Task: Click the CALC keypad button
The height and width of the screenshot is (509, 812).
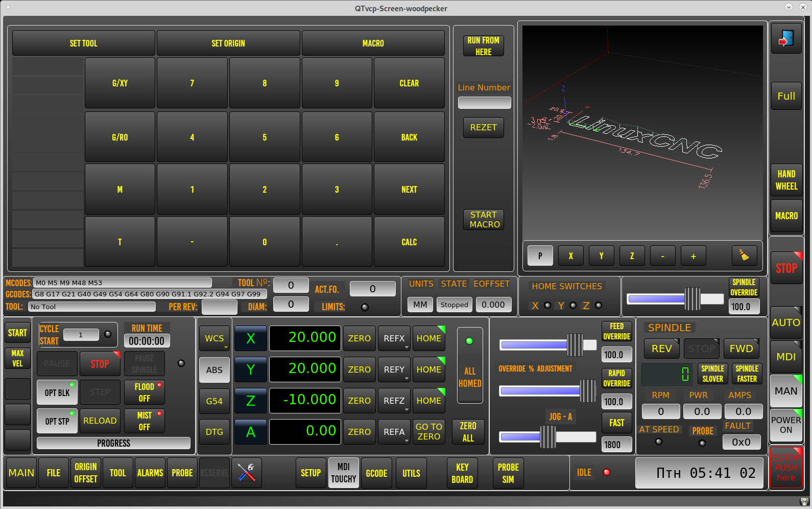Action: 409,242
